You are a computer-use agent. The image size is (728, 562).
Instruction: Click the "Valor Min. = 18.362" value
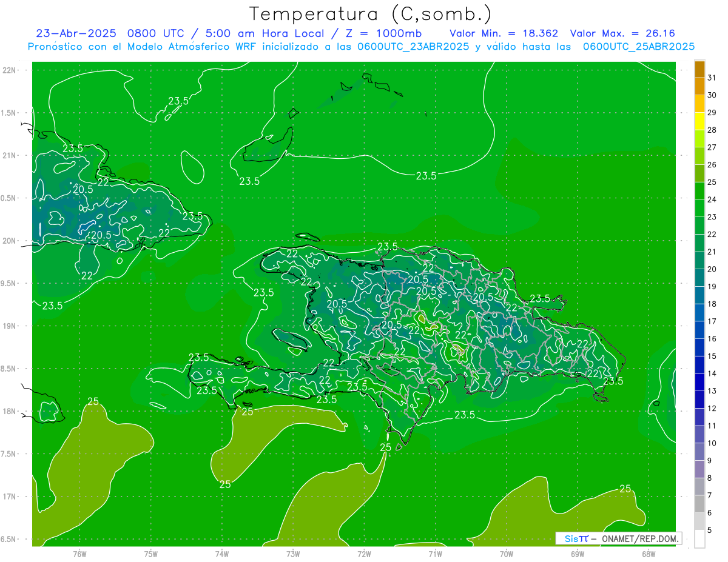coord(504,33)
